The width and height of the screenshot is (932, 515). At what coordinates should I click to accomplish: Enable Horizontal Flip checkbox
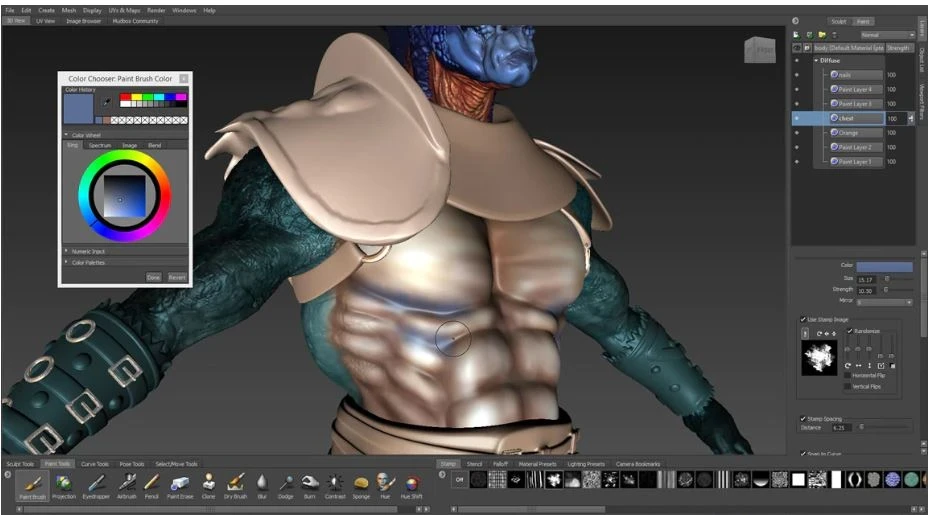click(x=848, y=376)
